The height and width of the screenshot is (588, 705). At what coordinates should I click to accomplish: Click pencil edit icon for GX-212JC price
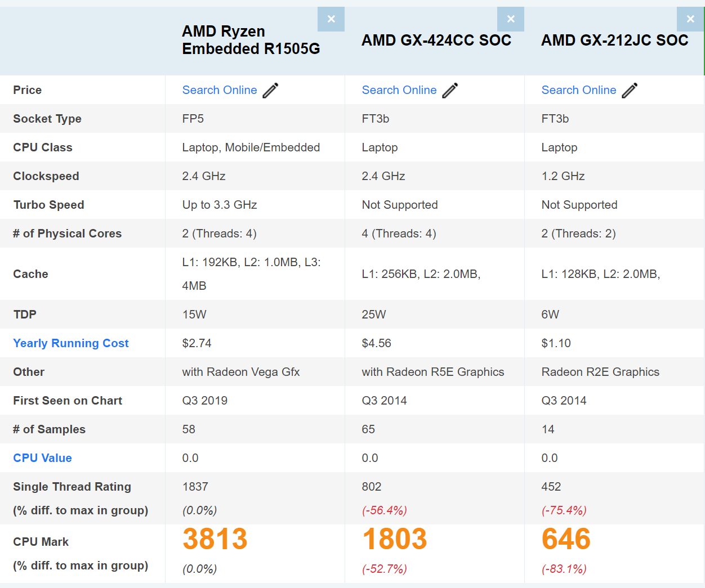click(630, 91)
